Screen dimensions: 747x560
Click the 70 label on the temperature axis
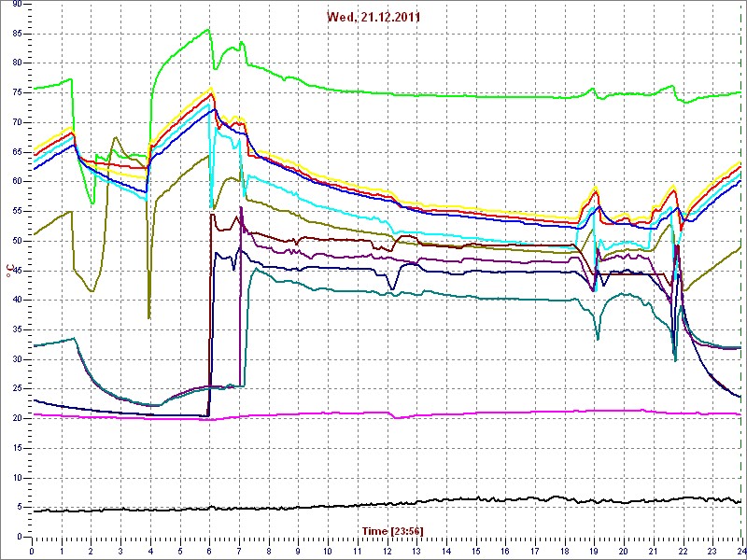pyautogui.click(x=16, y=122)
